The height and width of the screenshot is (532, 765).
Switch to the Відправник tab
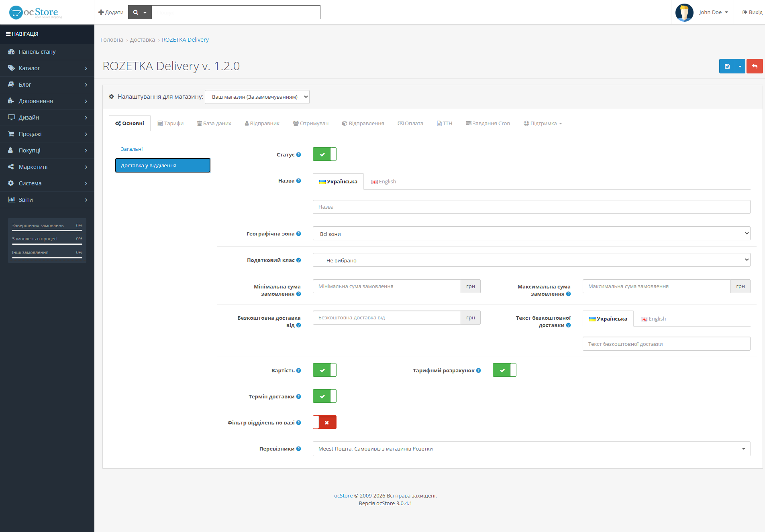(262, 123)
